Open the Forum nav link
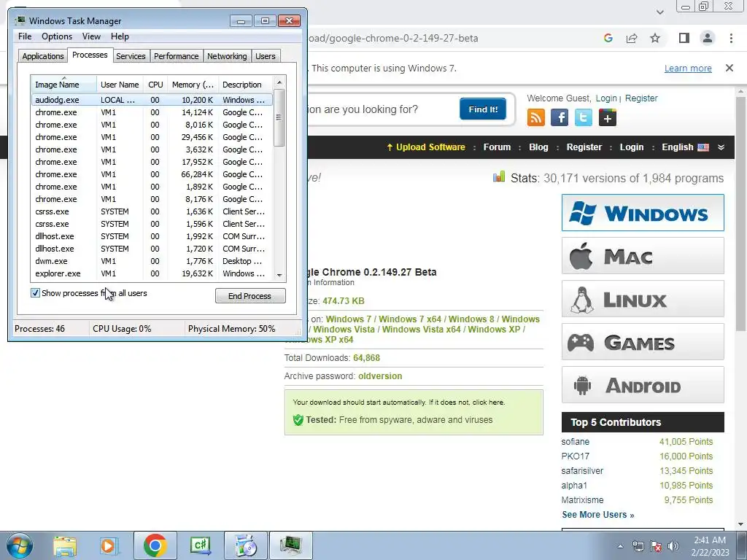747x560 pixels. point(497,147)
